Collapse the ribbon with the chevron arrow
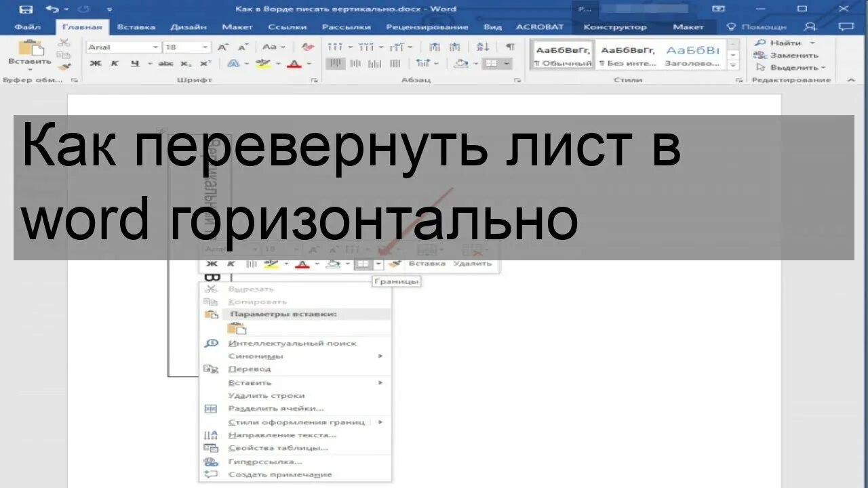This screenshot has width=868, height=488. click(852, 80)
